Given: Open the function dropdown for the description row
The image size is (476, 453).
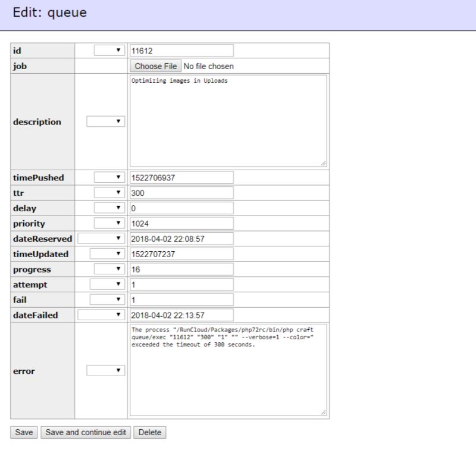Looking at the screenshot, I should [106, 121].
